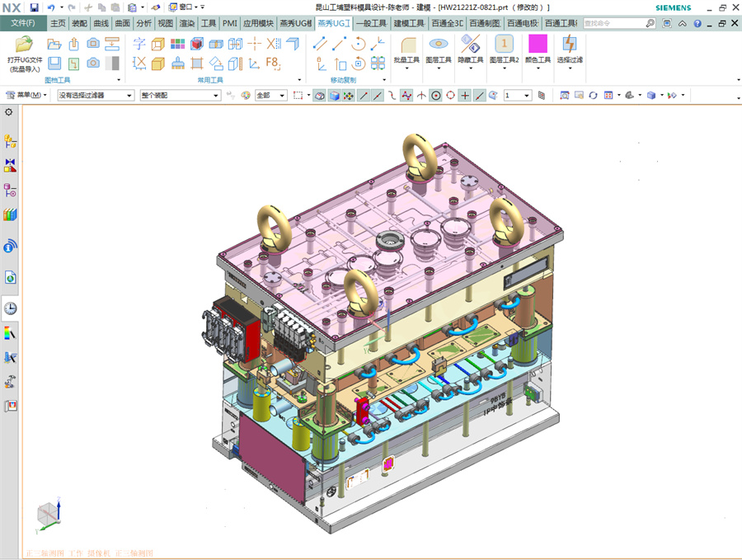
Task: Open NX help with the question mark button
Action: 697,23
